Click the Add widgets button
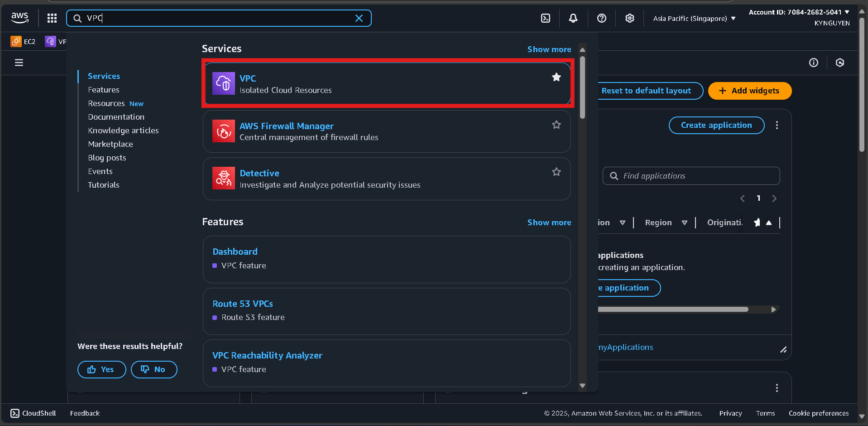868x426 pixels. (749, 91)
